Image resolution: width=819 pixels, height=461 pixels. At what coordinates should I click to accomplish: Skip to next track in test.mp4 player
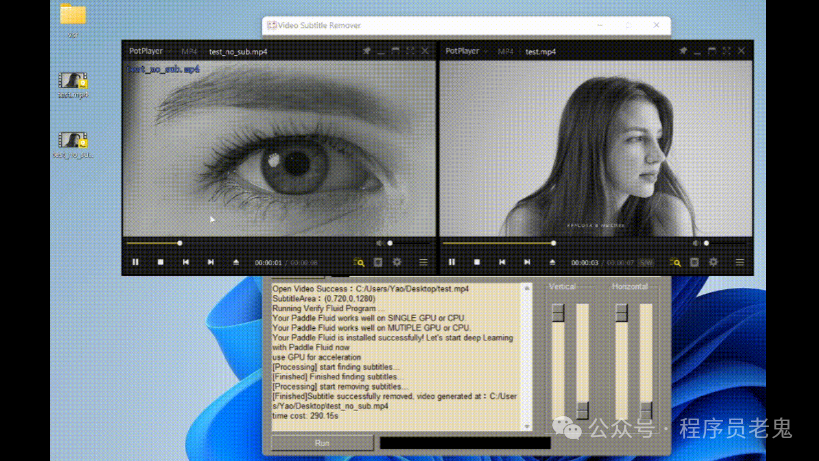(527, 262)
